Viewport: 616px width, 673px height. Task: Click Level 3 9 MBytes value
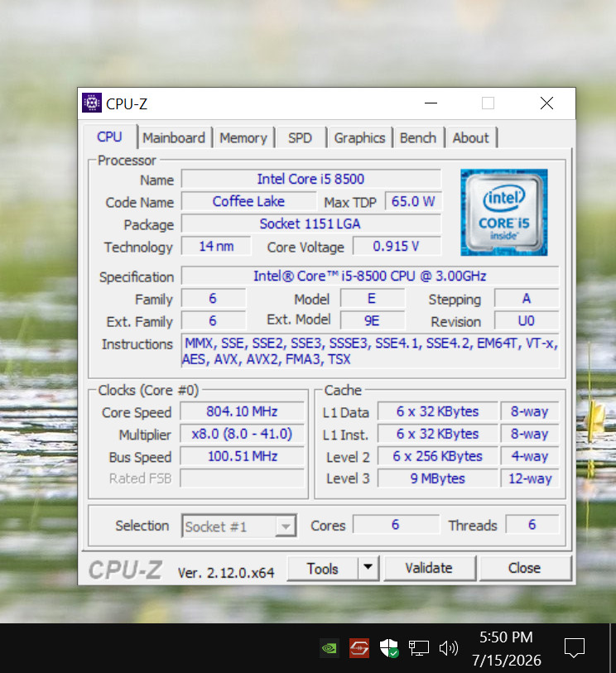pyautogui.click(x=438, y=478)
